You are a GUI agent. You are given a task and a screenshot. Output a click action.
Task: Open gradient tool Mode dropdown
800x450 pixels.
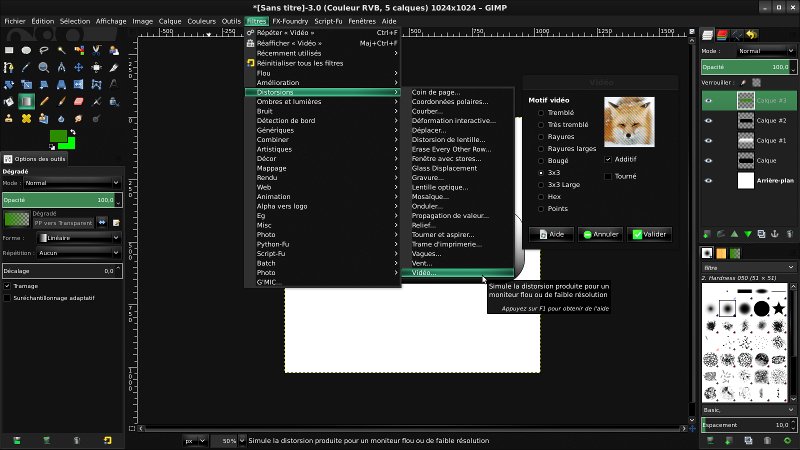(72, 183)
